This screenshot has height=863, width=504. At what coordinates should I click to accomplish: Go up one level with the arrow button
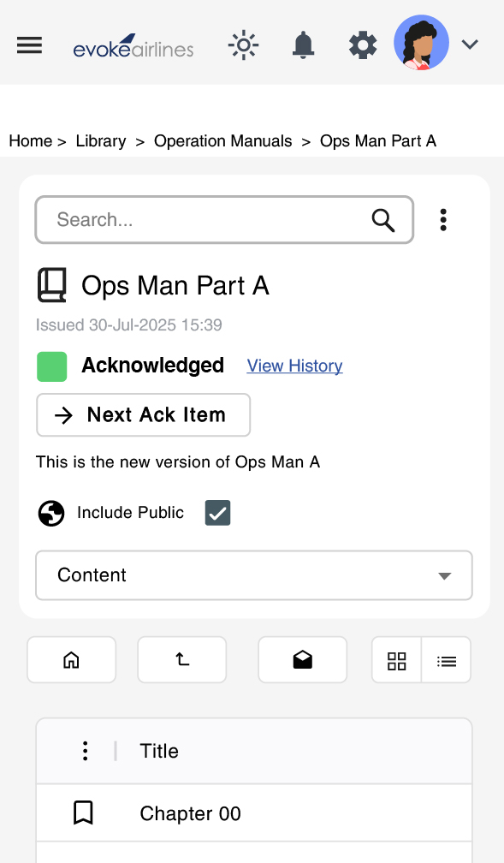[182, 659]
